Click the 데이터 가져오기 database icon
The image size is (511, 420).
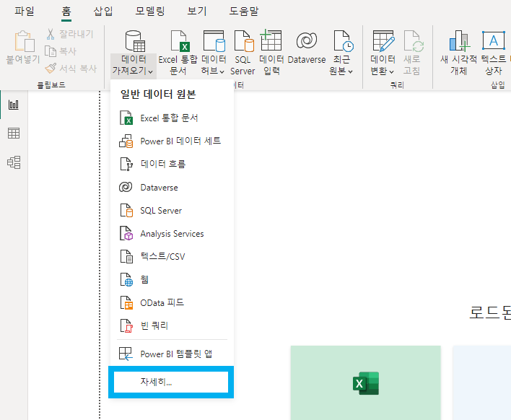(134, 41)
